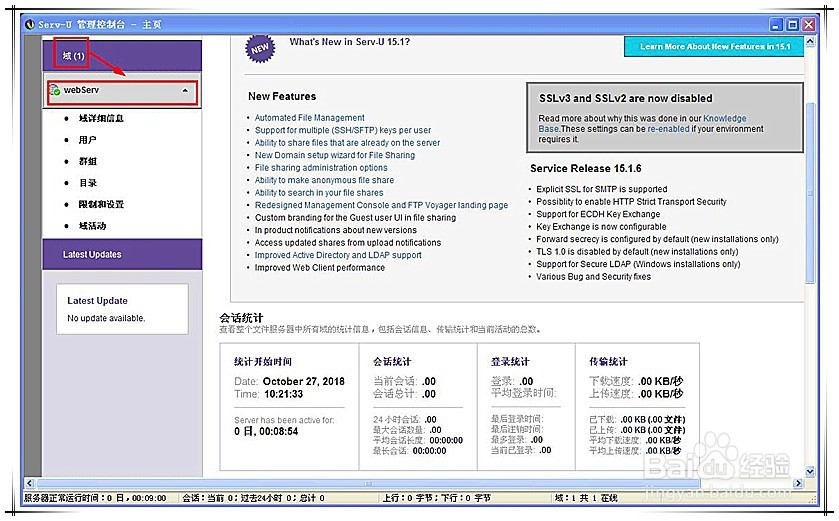Click vertical scrollbar down arrow
Image resolution: width=839 pixels, height=521 pixels.
[x=810, y=471]
